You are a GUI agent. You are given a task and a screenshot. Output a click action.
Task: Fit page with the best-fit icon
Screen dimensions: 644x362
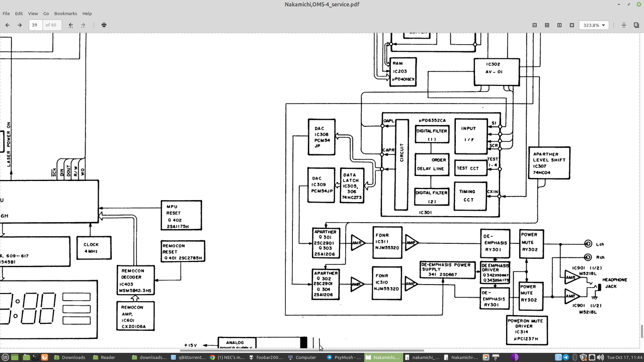[572, 25]
